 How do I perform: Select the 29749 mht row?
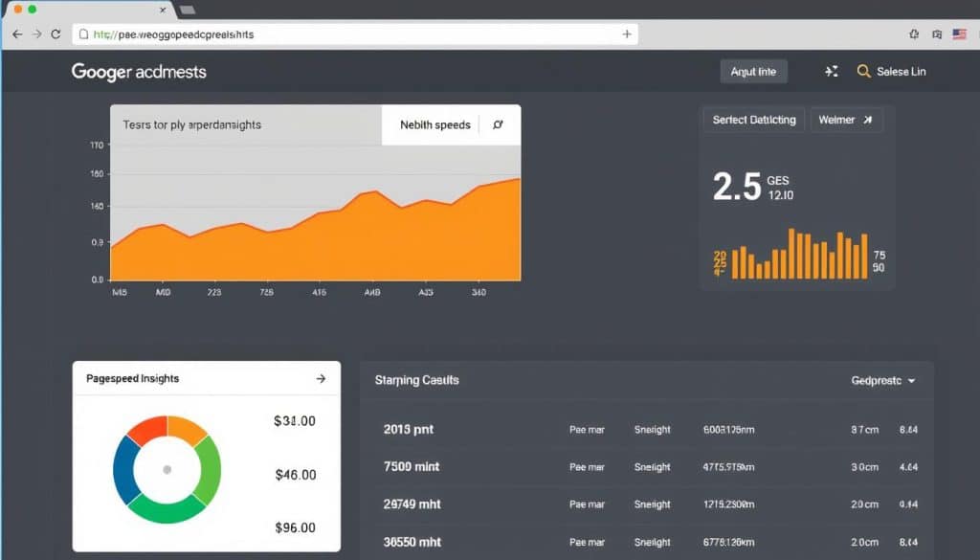(647, 504)
